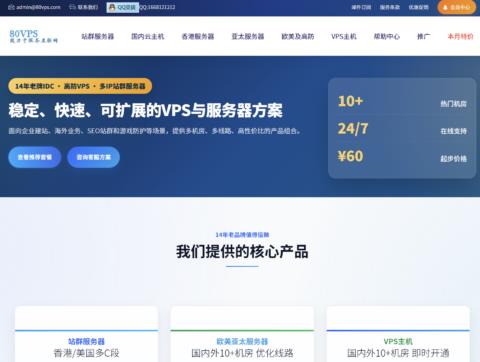This screenshot has height=362, width=480.
Task: Open the 国内云主机 menu item
Action: tap(148, 36)
